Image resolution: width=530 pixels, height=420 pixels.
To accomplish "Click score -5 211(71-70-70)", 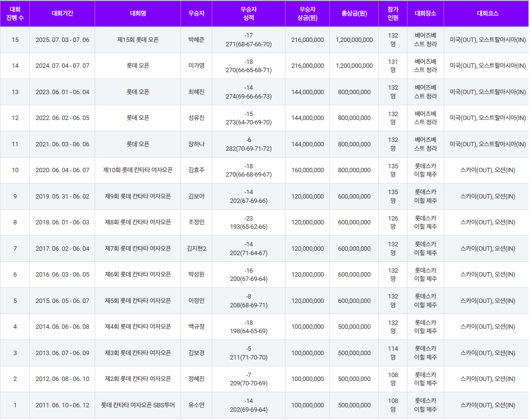I will 249,353.
